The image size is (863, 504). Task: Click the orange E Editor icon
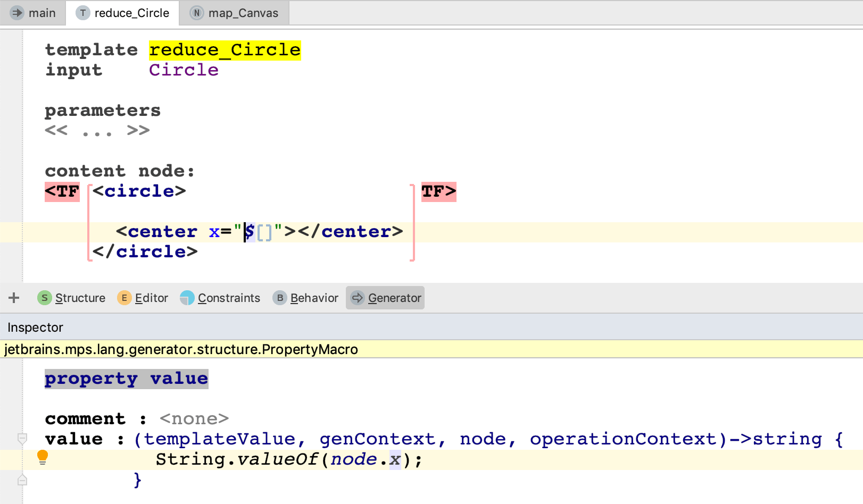coord(124,298)
